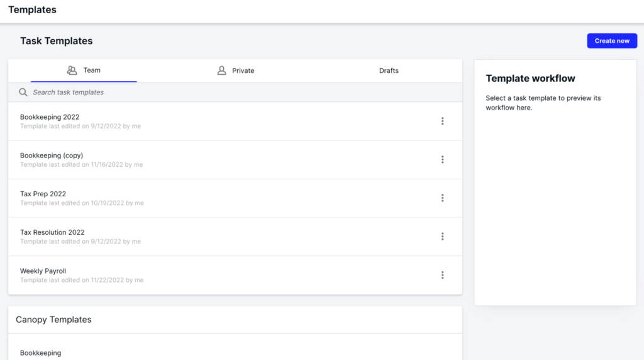Open the Drafts tab
Screen dimensions: 644x360
coord(389,70)
